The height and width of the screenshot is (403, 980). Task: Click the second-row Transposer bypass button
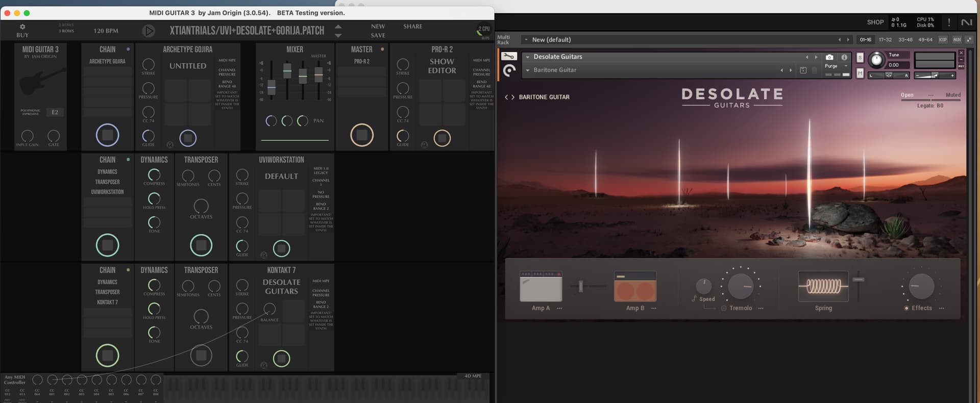201,245
